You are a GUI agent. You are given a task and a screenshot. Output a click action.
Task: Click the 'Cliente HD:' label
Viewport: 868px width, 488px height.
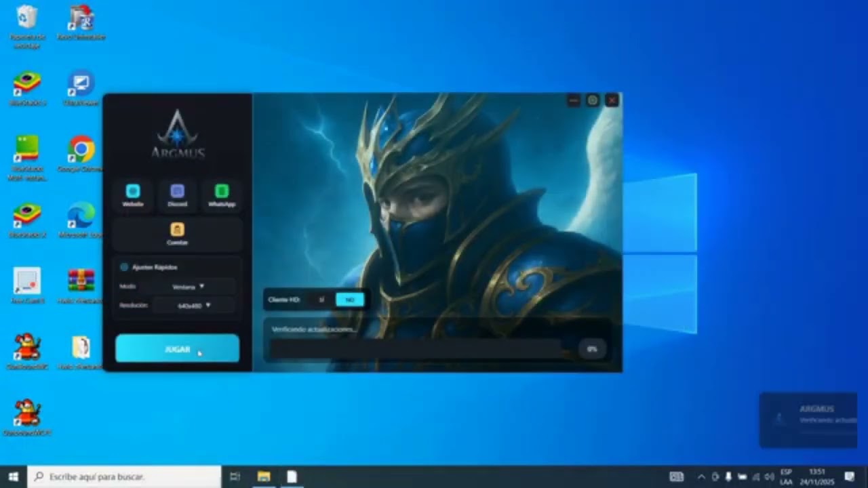[x=284, y=300]
